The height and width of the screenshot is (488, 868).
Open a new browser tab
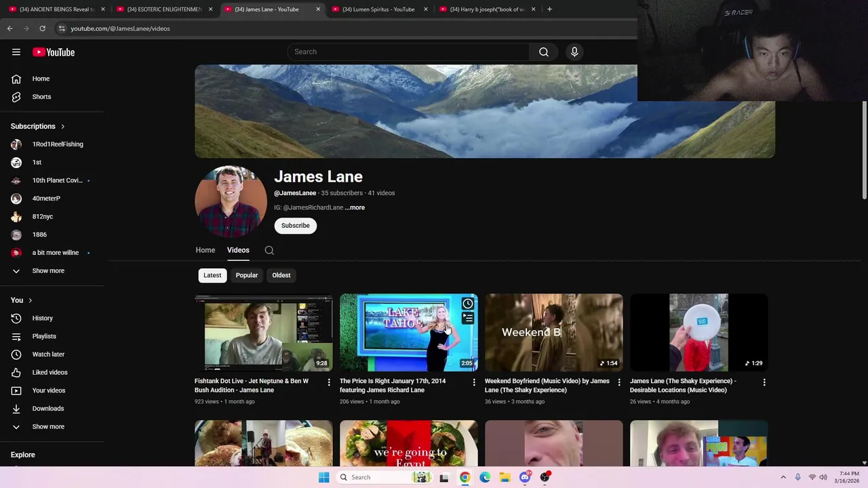549,9
